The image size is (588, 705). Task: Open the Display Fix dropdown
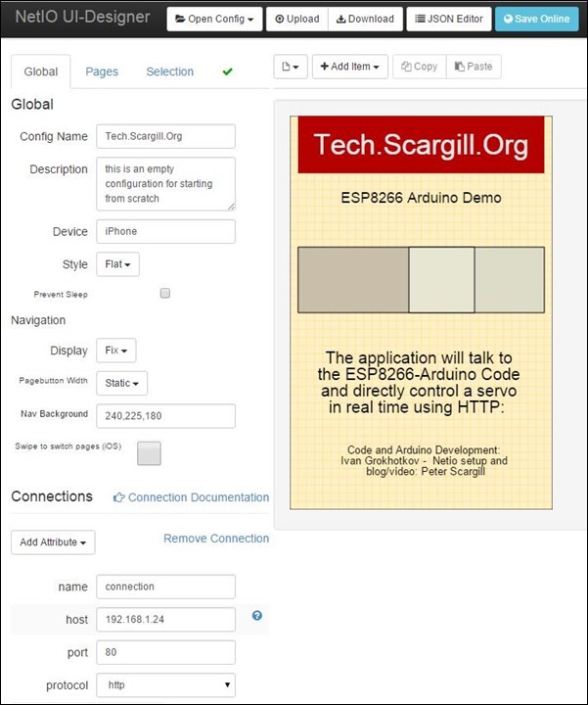coord(115,351)
